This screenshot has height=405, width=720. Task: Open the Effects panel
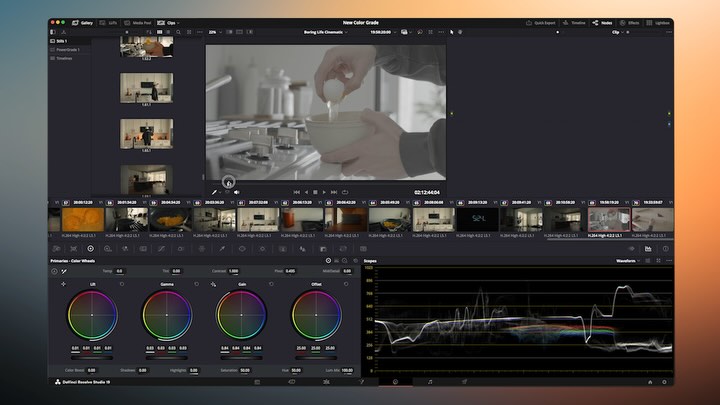click(x=630, y=22)
